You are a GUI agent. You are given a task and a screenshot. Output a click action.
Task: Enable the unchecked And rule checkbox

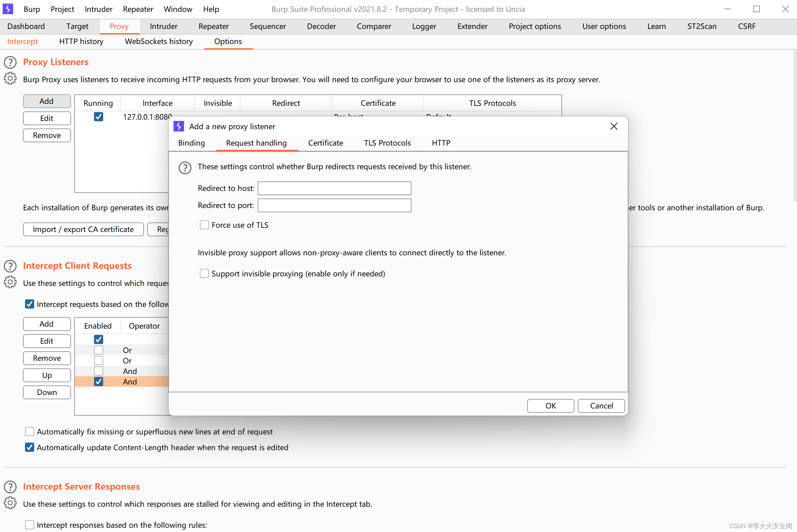(x=98, y=371)
